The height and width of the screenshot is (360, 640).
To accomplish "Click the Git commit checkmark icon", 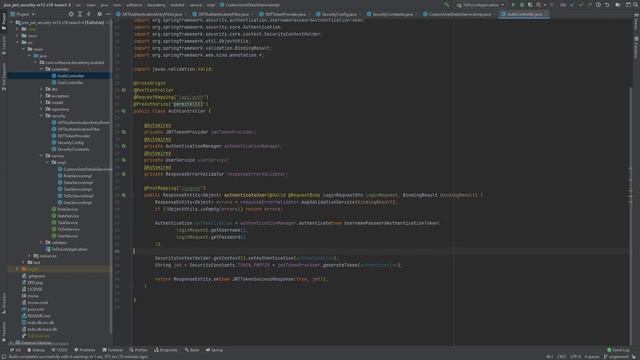I will pyautogui.click(x=580, y=5).
